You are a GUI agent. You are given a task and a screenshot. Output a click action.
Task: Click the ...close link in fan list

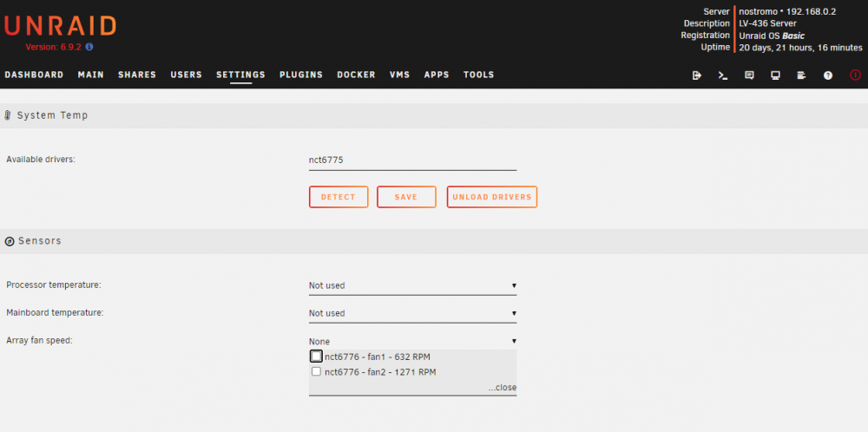502,388
